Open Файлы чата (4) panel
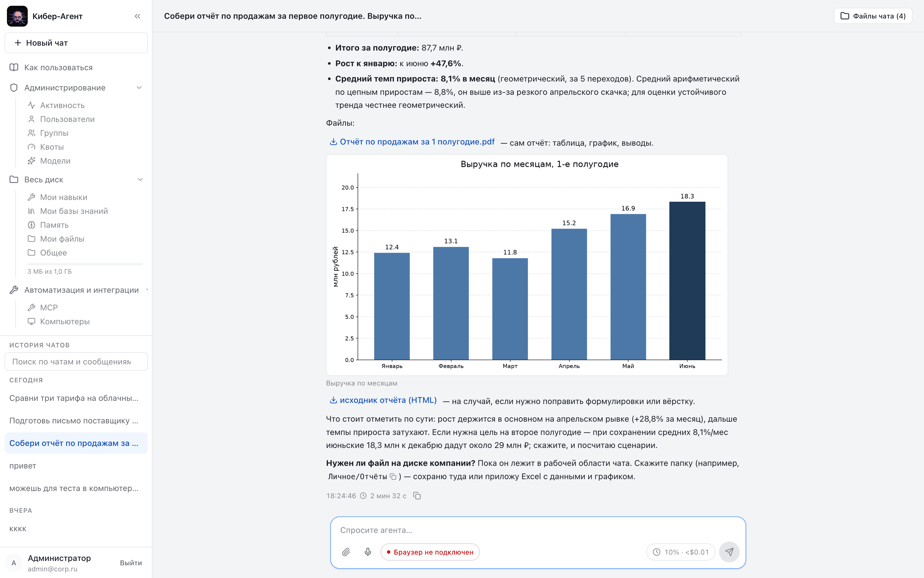Screen dimensions: 924x578 [873, 16]
